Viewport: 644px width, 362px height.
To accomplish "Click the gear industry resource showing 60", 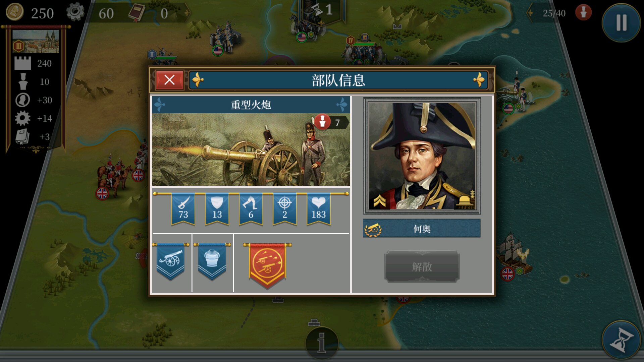I will point(91,13).
